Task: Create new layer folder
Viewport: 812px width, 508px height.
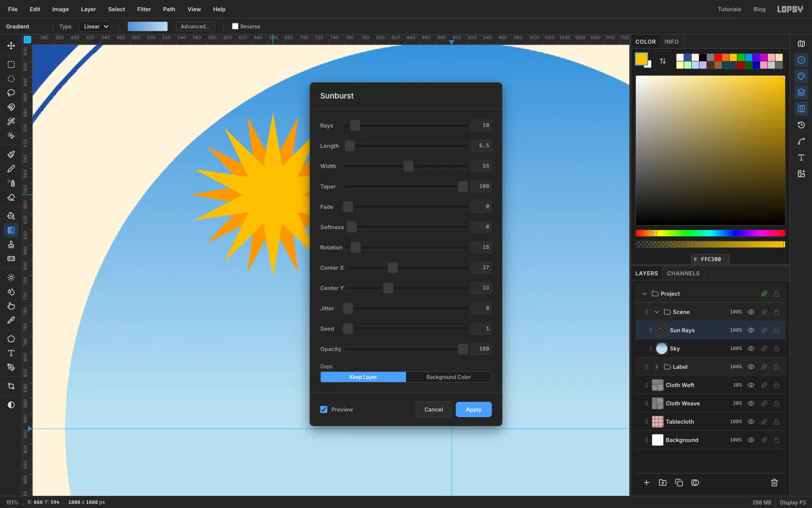Action: 663,483
